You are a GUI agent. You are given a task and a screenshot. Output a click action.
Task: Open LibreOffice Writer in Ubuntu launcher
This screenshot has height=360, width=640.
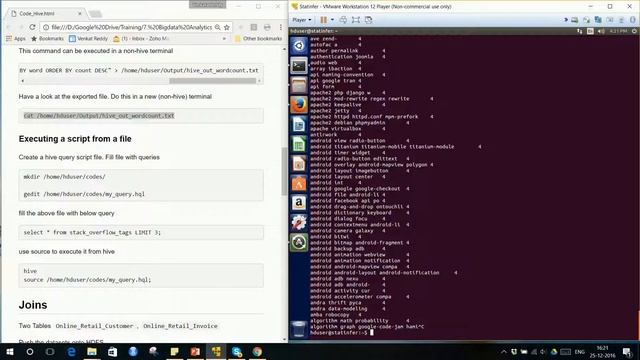click(299, 124)
